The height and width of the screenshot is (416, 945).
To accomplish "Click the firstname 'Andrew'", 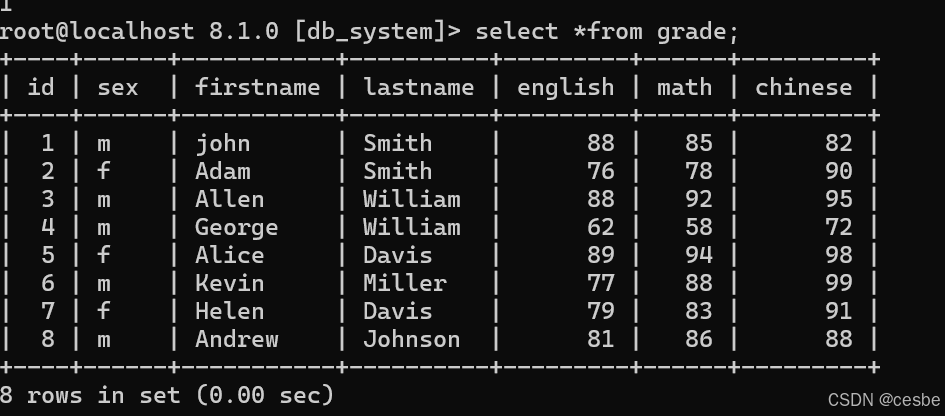I will click(236, 339).
